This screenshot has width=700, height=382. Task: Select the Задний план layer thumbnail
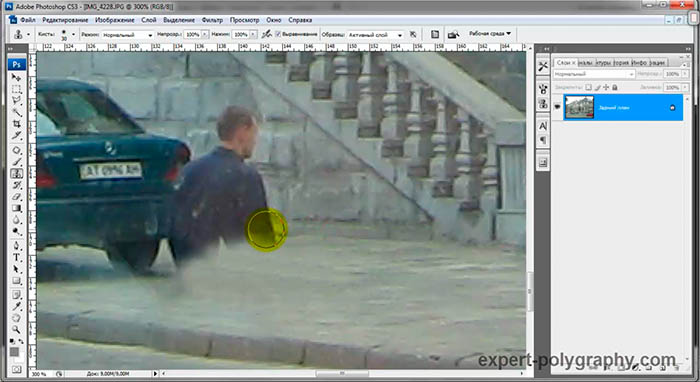point(579,107)
